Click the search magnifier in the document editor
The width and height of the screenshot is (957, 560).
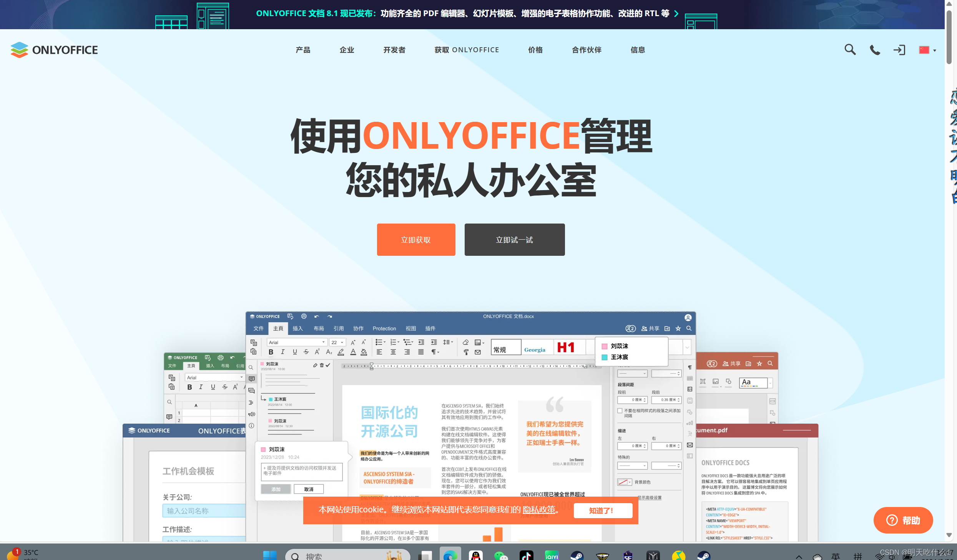pyautogui.click(x=689, y=328)
